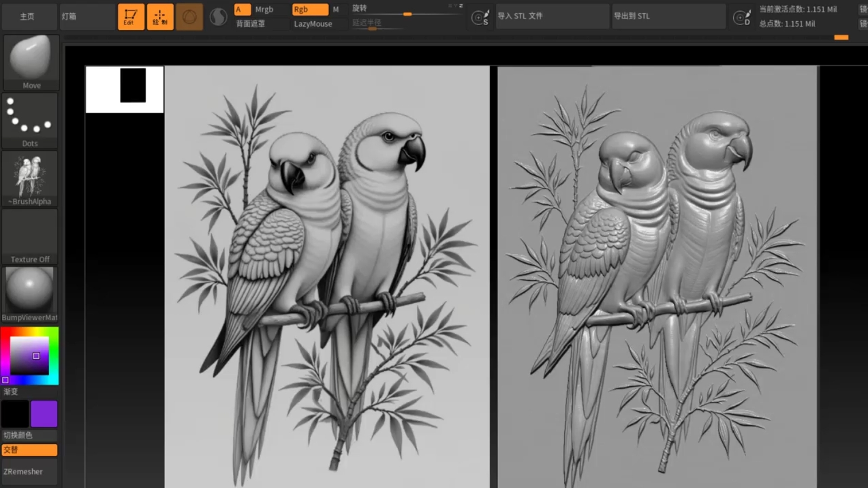The width and height of the screenshot is (868, 488).
Task: Toggle Rgb channel mode
Action: 310,8
